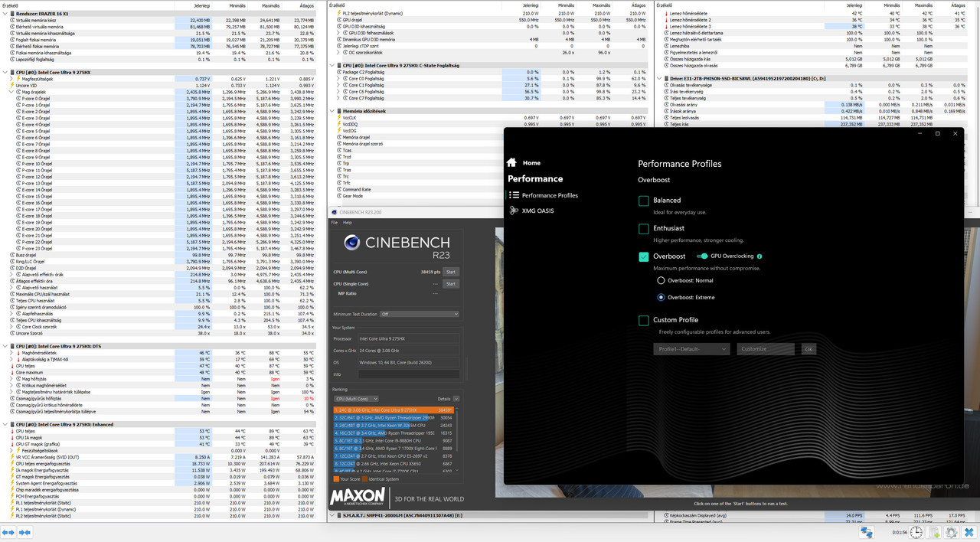This screenshot has height=542, width=980.
Task: Open the File menu in Cinebench
Action: point(335,223)
